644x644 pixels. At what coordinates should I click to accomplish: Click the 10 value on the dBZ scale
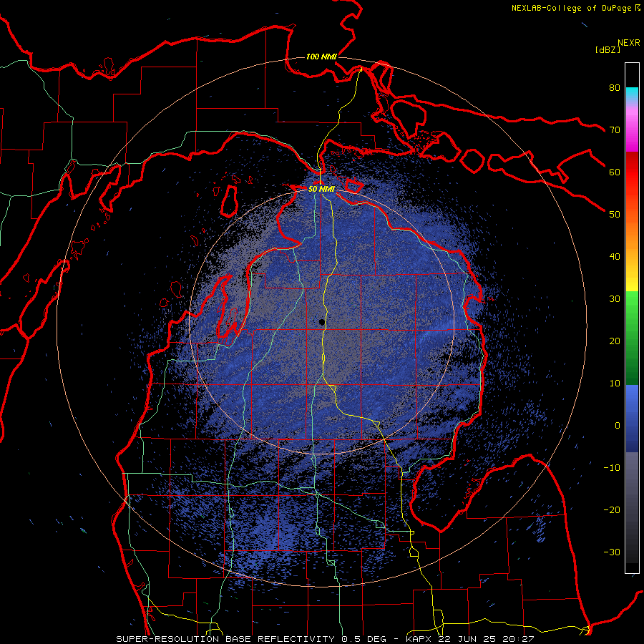coord(615,384)
